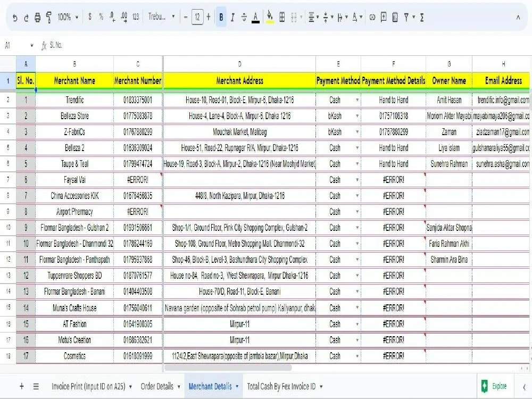Switch to Invoice Print sheet tab
This screenshot has height=399, width=532.
coord(88,386)
